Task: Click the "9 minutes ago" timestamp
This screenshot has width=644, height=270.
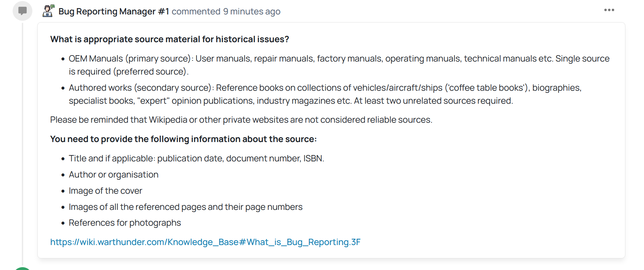Action: [x=252, y=12]
